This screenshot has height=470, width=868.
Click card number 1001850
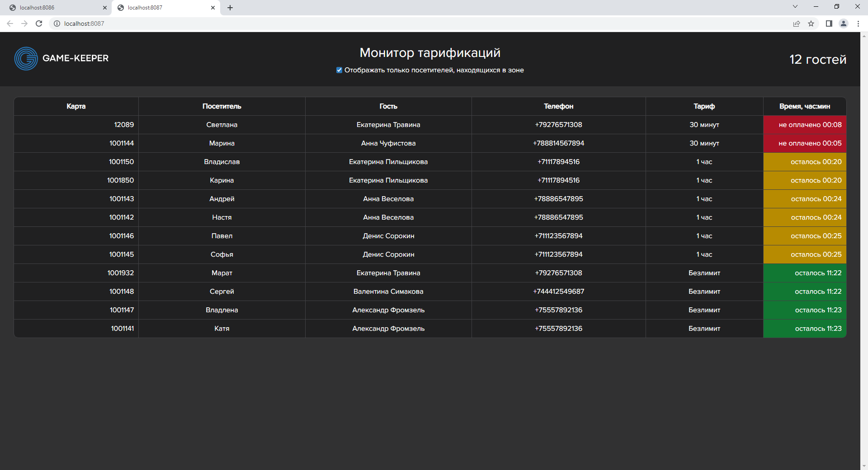coord(120,180)
